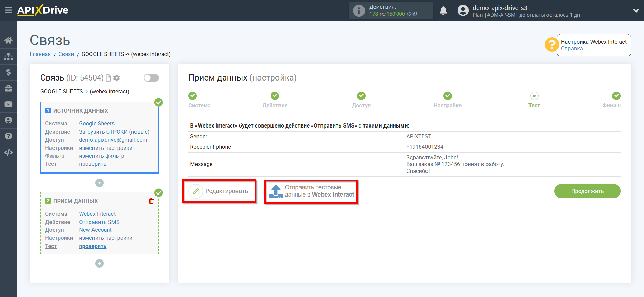Viewport: 644px width, 297px height.
Task: Click the actions info icon
Action: (359, 10)
